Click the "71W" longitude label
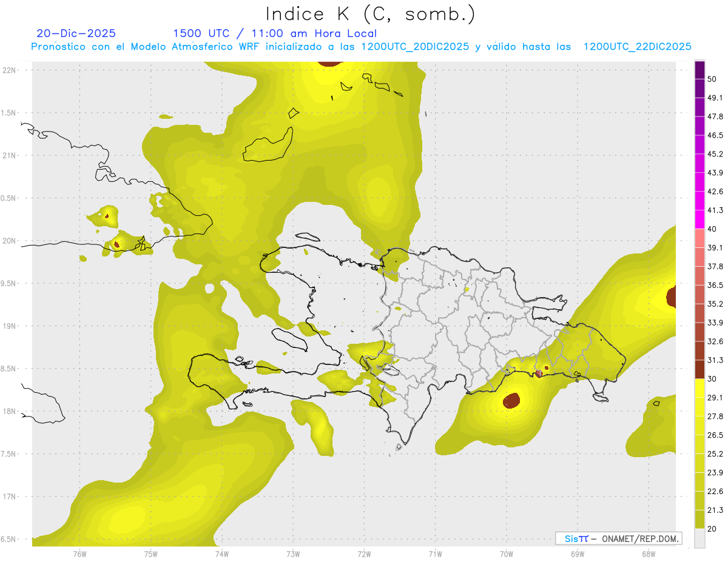This screenshot has width=728, height=562. tap(435, 554)
